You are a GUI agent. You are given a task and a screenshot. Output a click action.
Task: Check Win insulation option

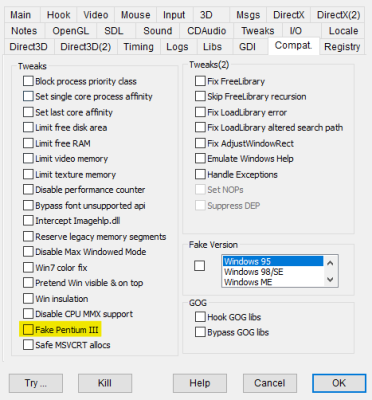point(28,298)
